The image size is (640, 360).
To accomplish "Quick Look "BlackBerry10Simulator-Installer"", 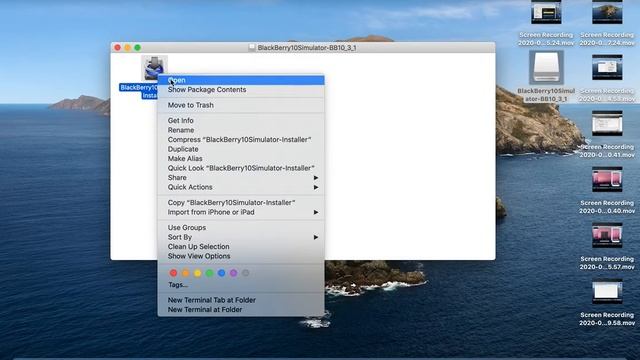I will [241, 168].
